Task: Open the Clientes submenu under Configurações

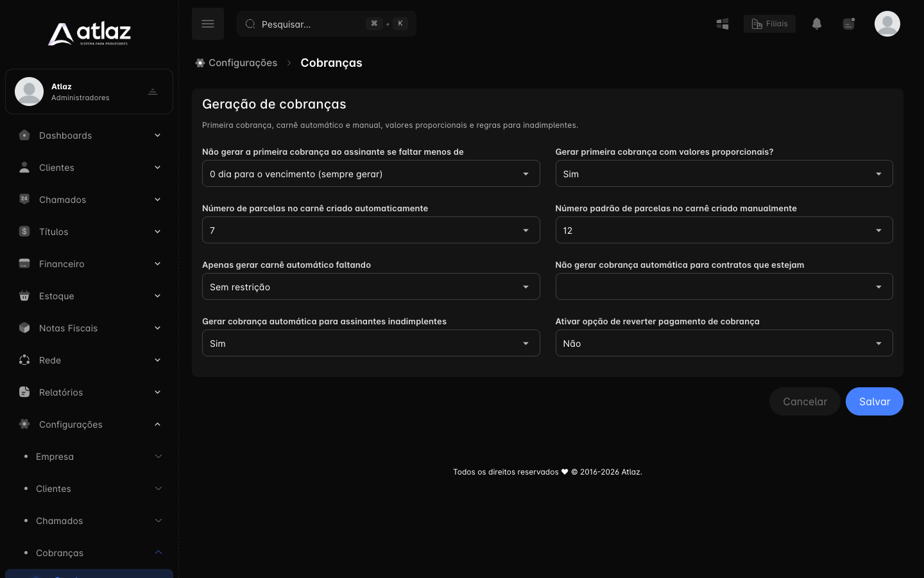Action: (89, 489)
